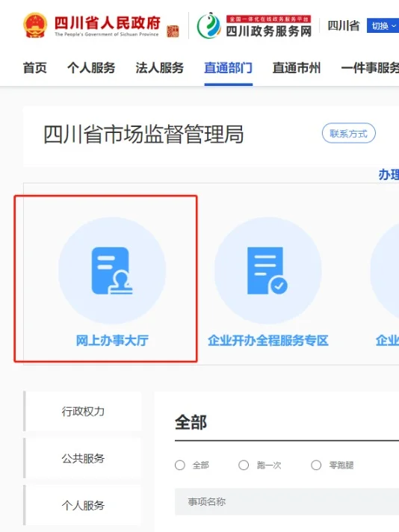399x532 pixels.
Task: Select 行政权力 in the left sidebar
Action: coord(83,411)
